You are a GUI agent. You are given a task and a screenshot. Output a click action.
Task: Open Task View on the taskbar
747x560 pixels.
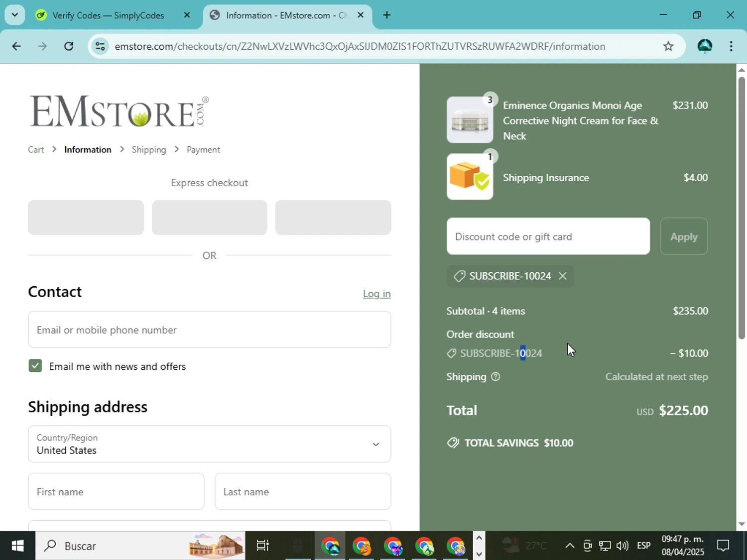coord(262,546)
